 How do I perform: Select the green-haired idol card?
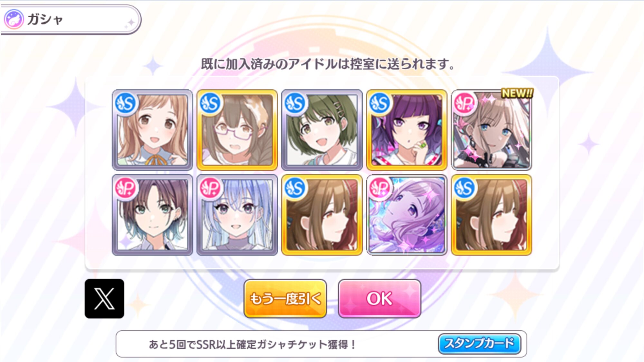pos(322,130)
